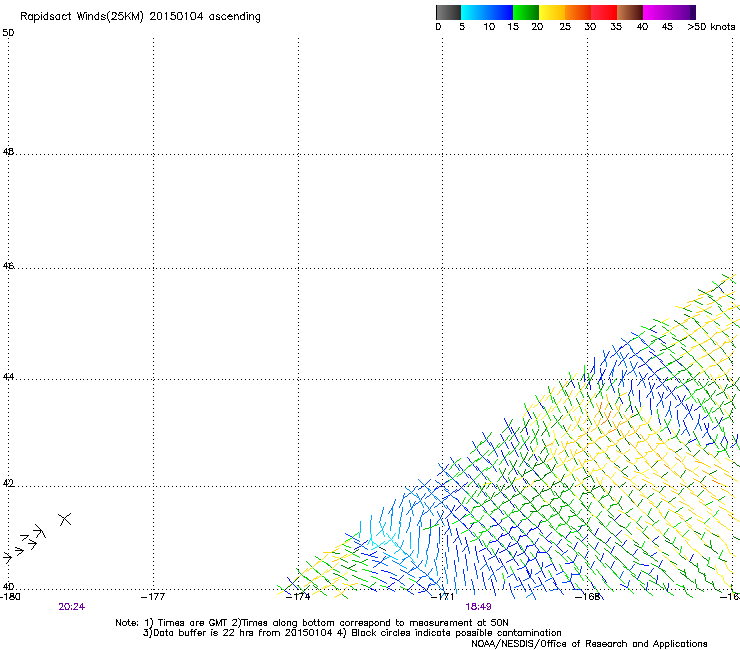
Task: Click the longitude axis label '-180'
Action: pyautogui.click(x=10, y=597)
